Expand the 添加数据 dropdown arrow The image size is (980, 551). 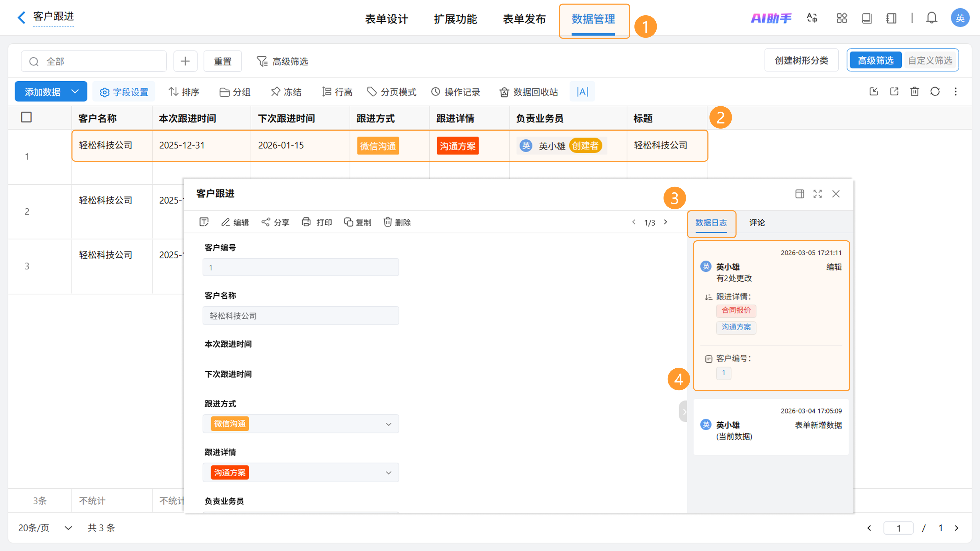[75, 92]
